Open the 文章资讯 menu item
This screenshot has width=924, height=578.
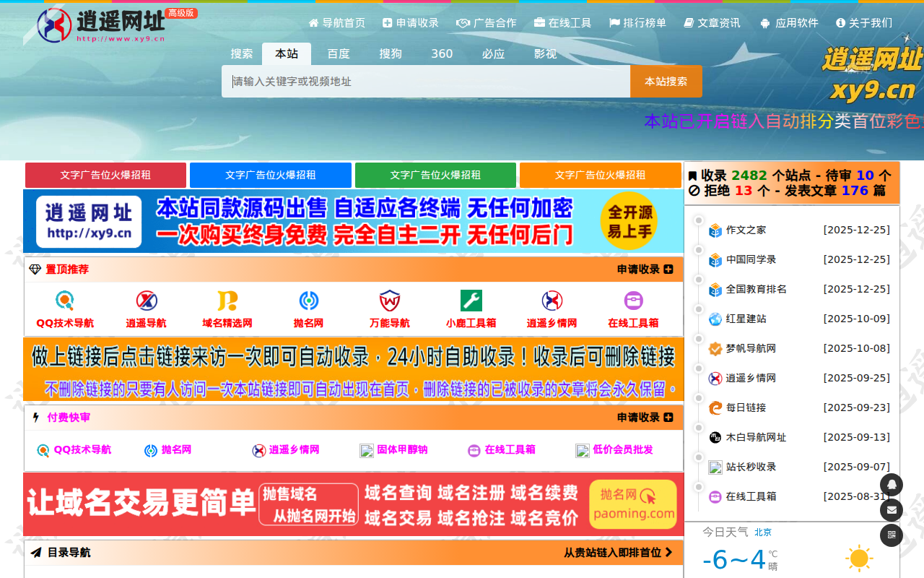click(712, 22)
